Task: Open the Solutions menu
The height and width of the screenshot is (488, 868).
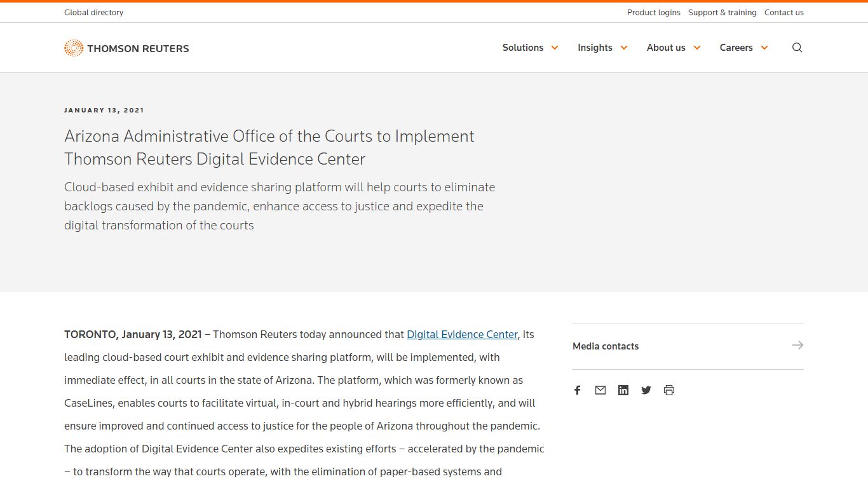Action: coord(523,48)
